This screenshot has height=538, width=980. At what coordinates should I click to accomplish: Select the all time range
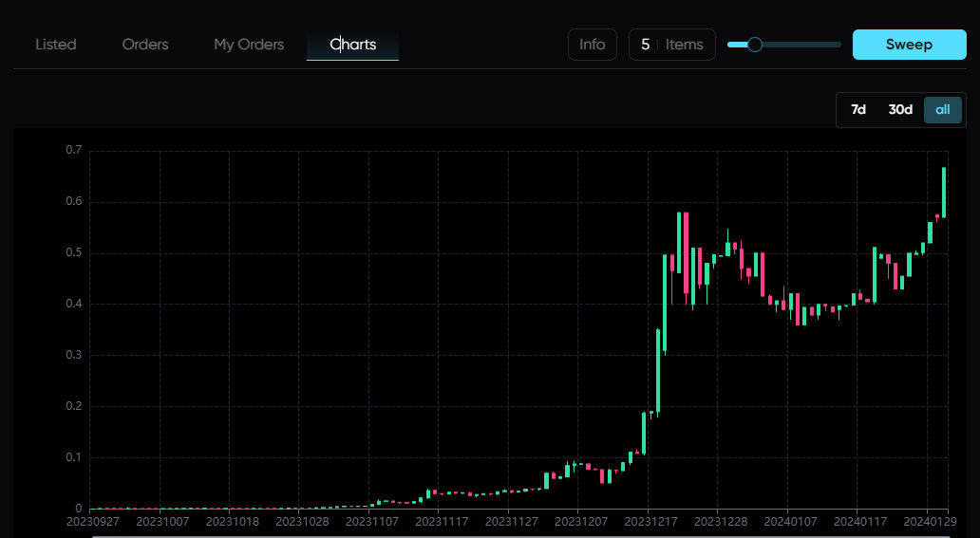943,110
